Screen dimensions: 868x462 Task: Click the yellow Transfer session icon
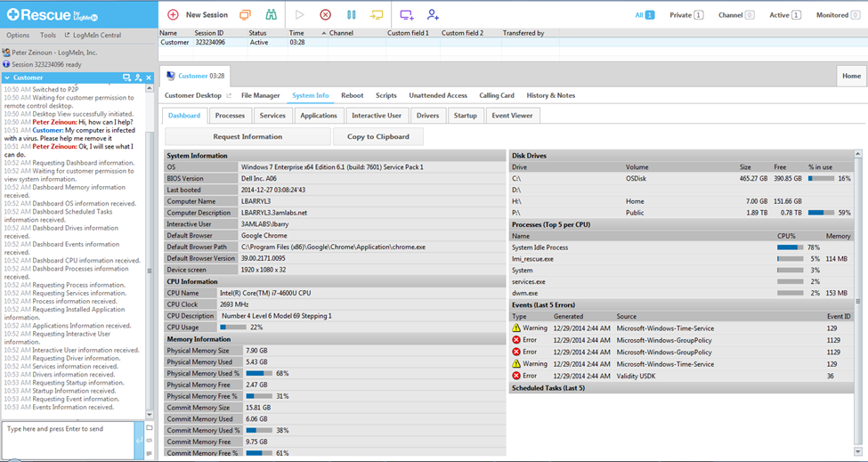tap(377, 15)
